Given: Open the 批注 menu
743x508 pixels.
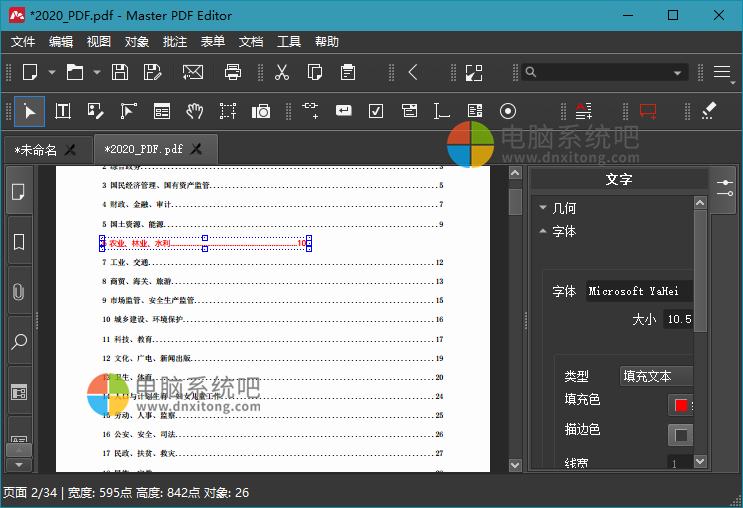Looking at the screenshot, I should 174,42.
